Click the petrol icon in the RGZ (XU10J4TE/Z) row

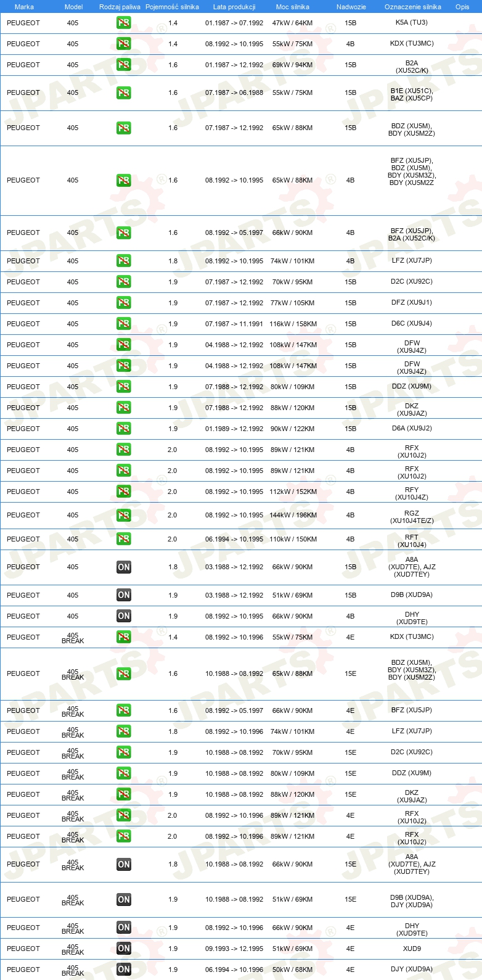click(124, 515)
